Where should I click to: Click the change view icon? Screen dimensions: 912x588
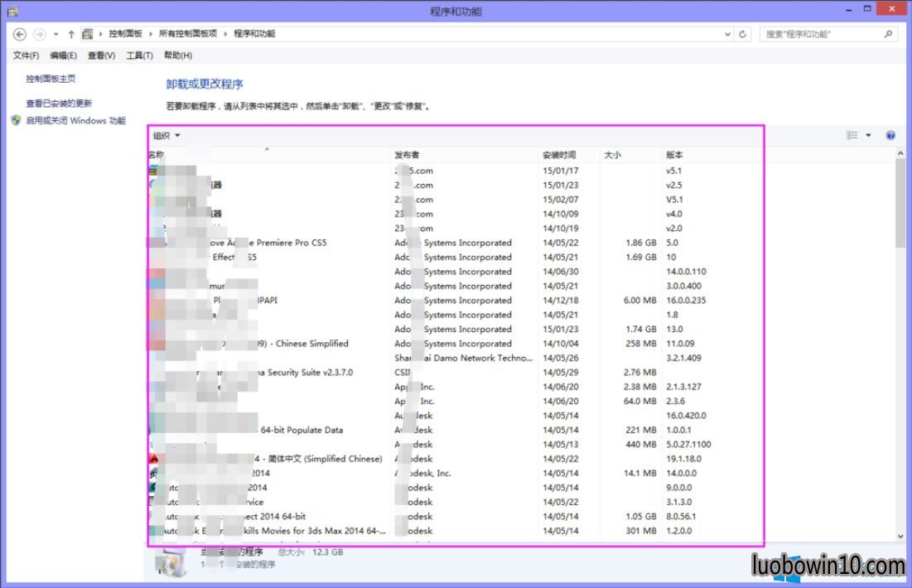[x=852, y=135]
